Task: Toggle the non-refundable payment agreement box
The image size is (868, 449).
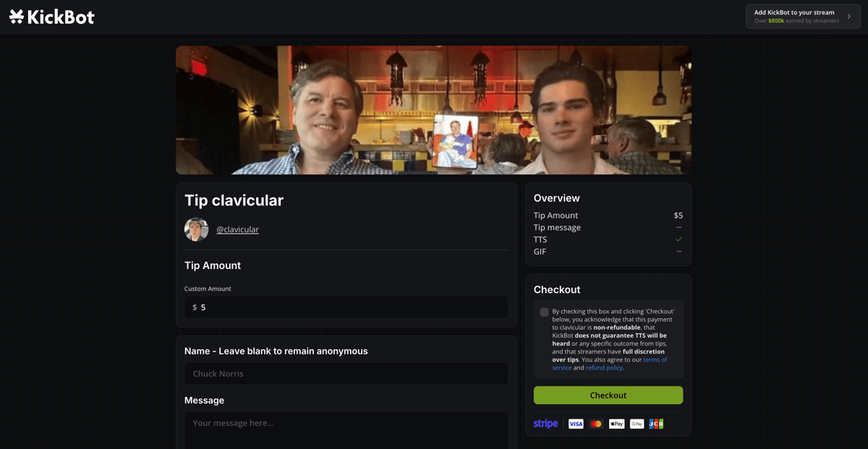Action: 544,312
